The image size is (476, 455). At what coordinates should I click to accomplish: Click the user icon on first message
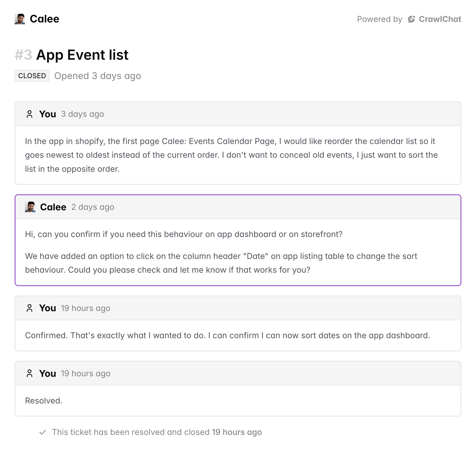30,114
